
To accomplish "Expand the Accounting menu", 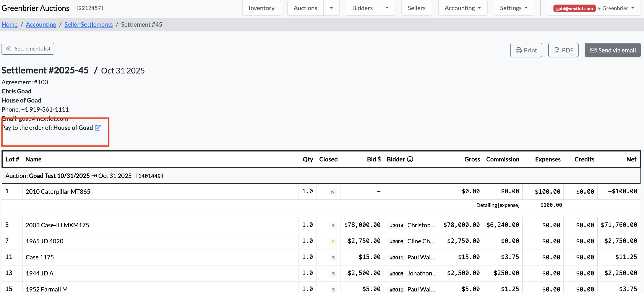I will [x=462, y=8].
